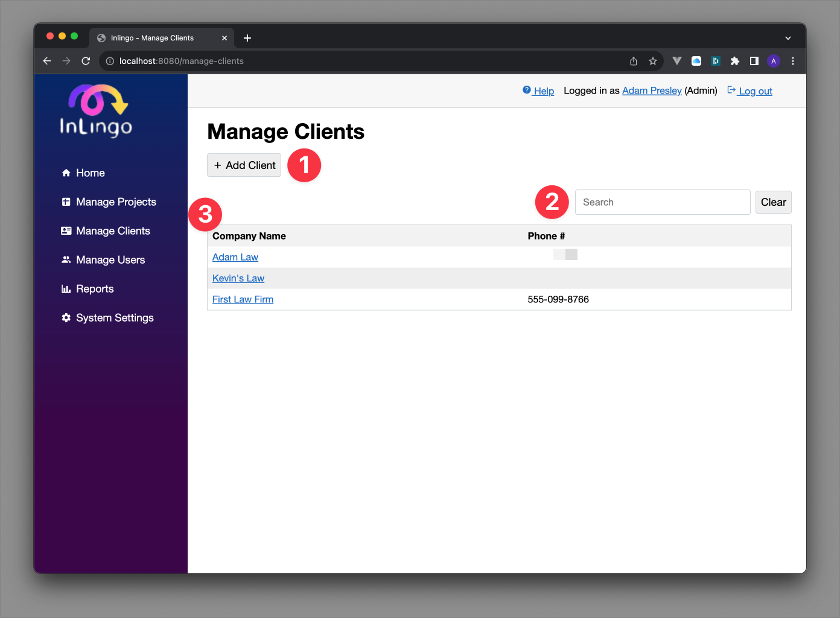
Task: Open a new browser tab
Action: point(247,37)
